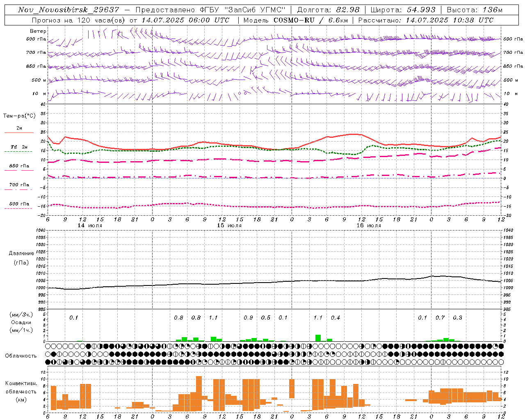Click the Облачность cloudiness label

(x=21, y=356)
